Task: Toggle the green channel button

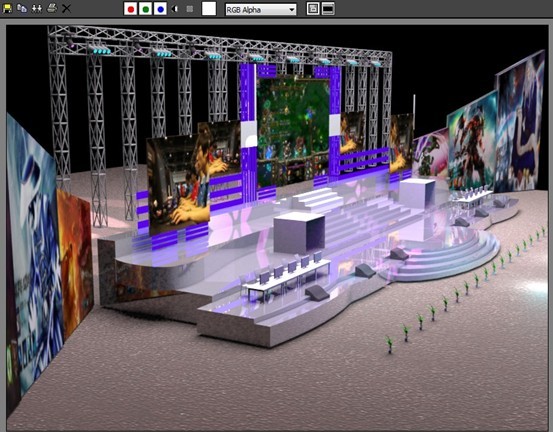Action: [x=145, y=9]
